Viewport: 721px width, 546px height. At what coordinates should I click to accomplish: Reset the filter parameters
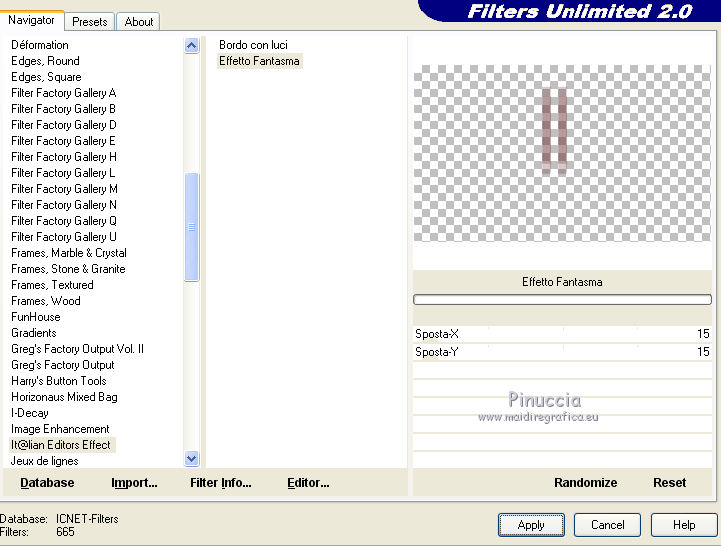pyautogui.click(x=670, y=483)
